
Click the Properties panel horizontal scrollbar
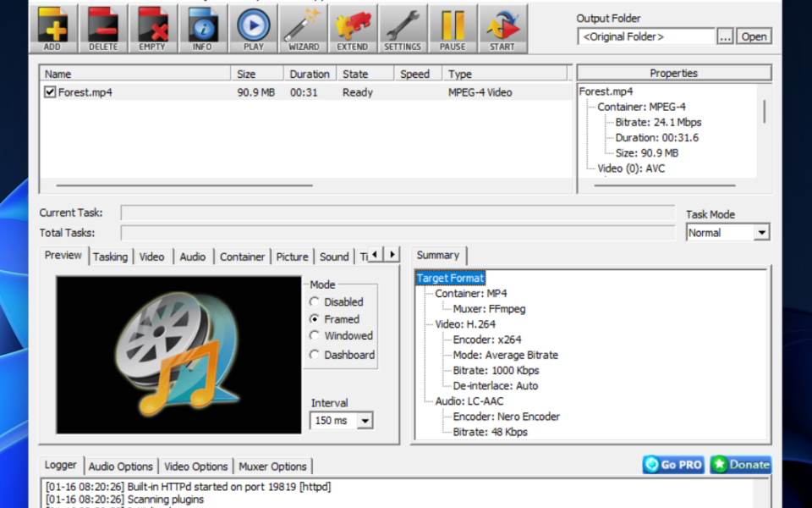click(665, 185)
